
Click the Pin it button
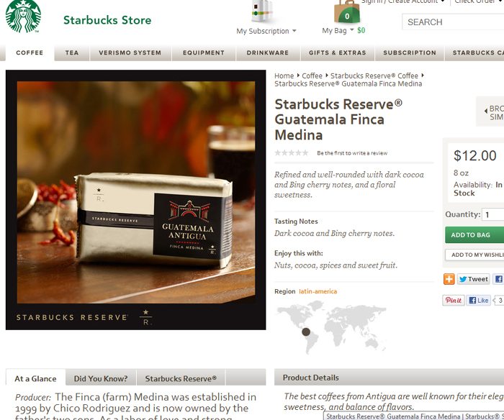[453, 300]
